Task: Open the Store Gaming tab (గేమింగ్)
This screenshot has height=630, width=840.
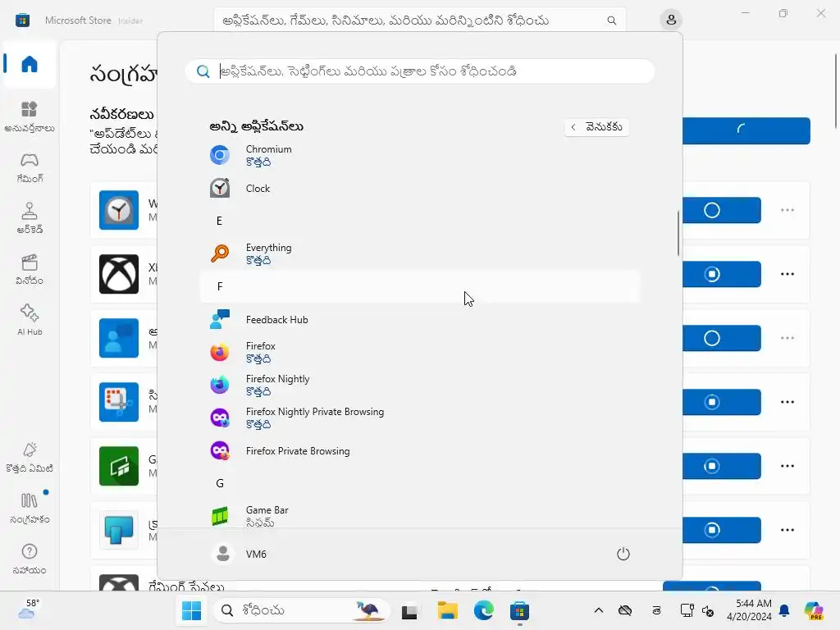Action: [x=30, y=167]
